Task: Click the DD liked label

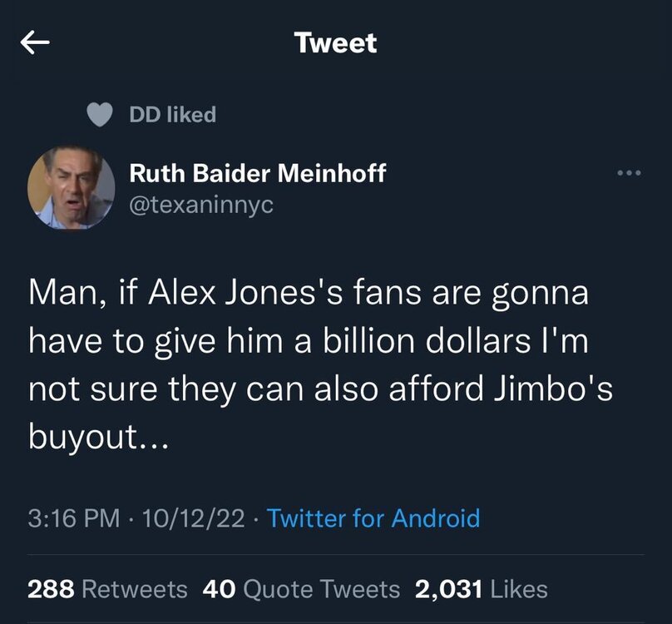Action: 173,115
